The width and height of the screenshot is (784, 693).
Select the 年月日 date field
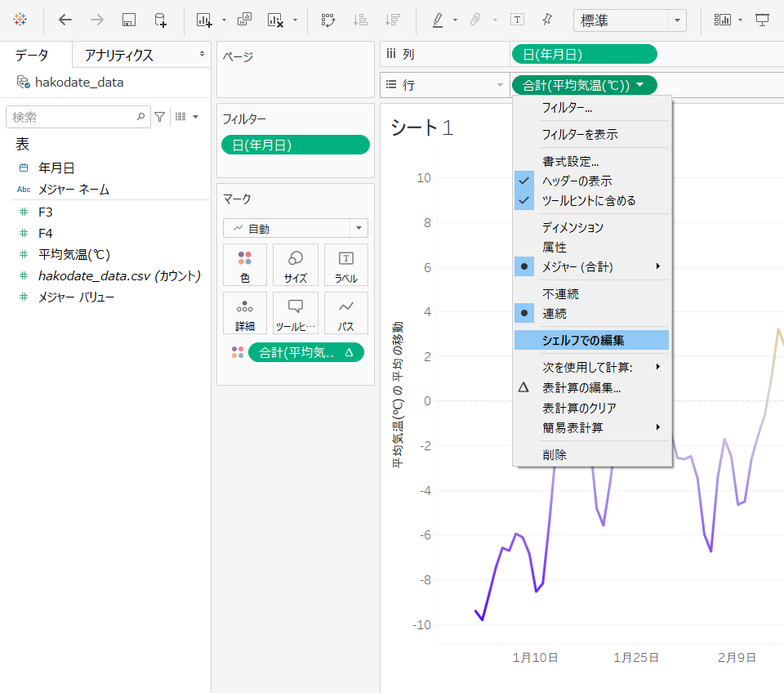pyautogui.click(x=56, y=168)
